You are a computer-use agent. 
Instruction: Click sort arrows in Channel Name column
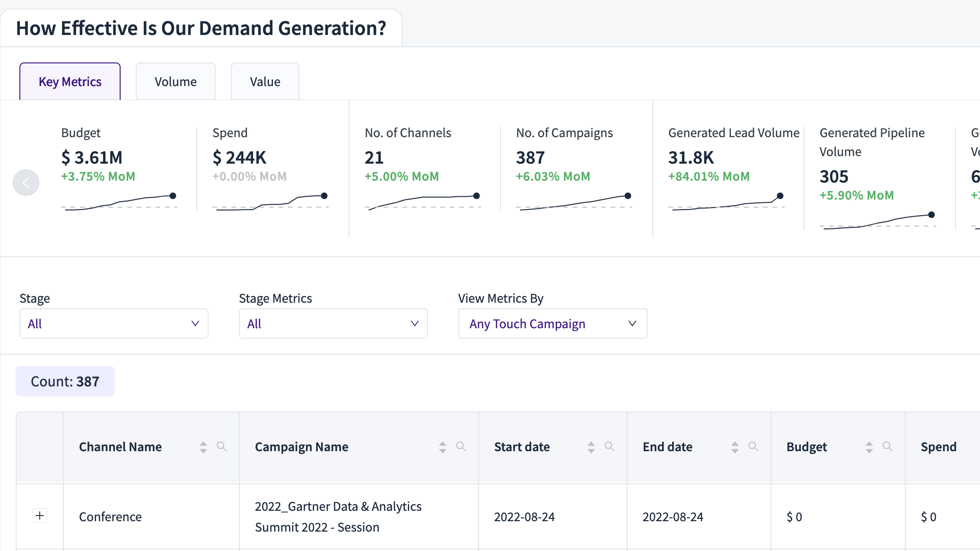pyautogui.click(x=203, y=447)
